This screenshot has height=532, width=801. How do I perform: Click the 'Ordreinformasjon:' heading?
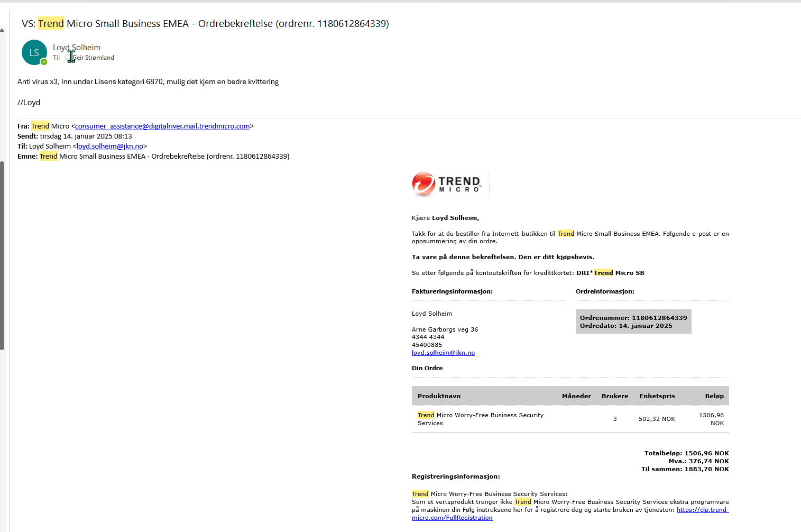(605, 291)
